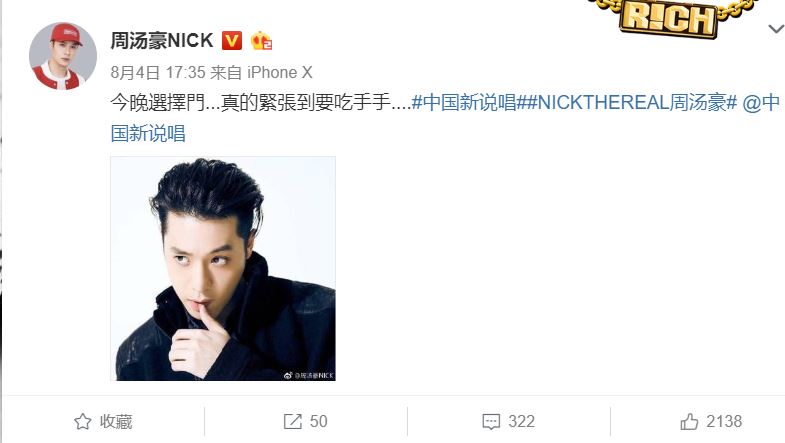Click the comment bubble icon
Image resolution: width=785 pixels, height=443 pixels.
point(491,421)
